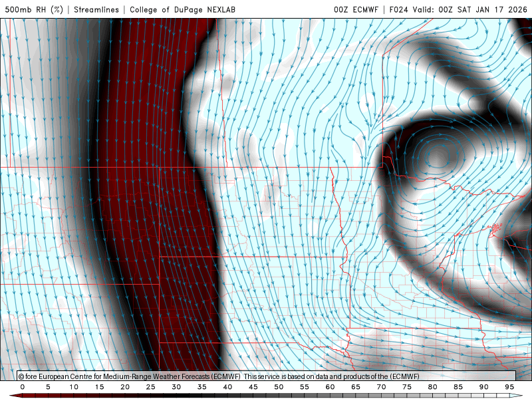Screen dimensions: 532x399
Task: Click the 'F024 Valid: 00Z SAT JAN 17 2026' text
Action: click(458, 9)
